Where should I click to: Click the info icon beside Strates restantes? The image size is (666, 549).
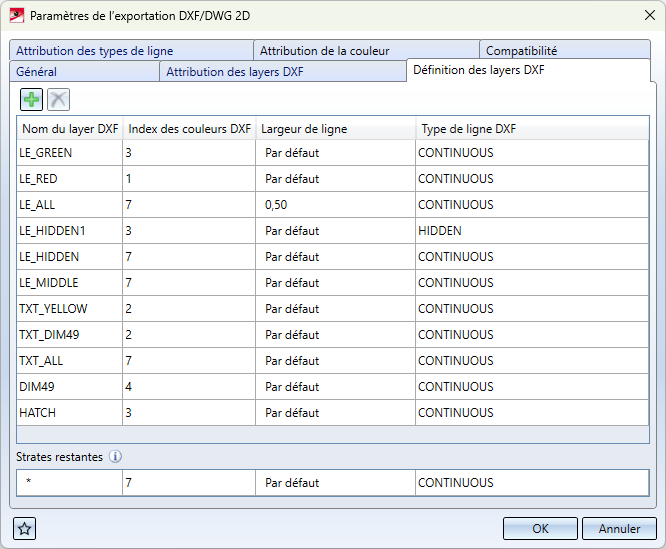(x=115, y=456)
